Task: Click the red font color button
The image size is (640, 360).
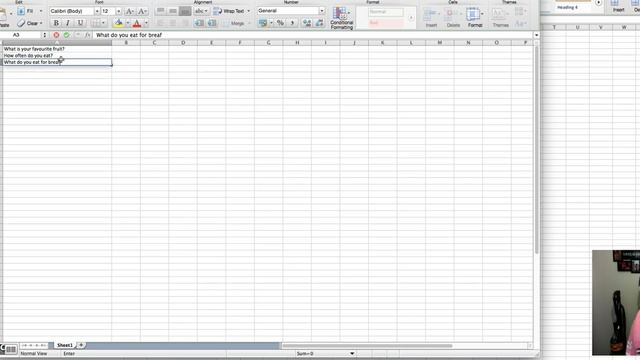Action: tap(137, 23)
